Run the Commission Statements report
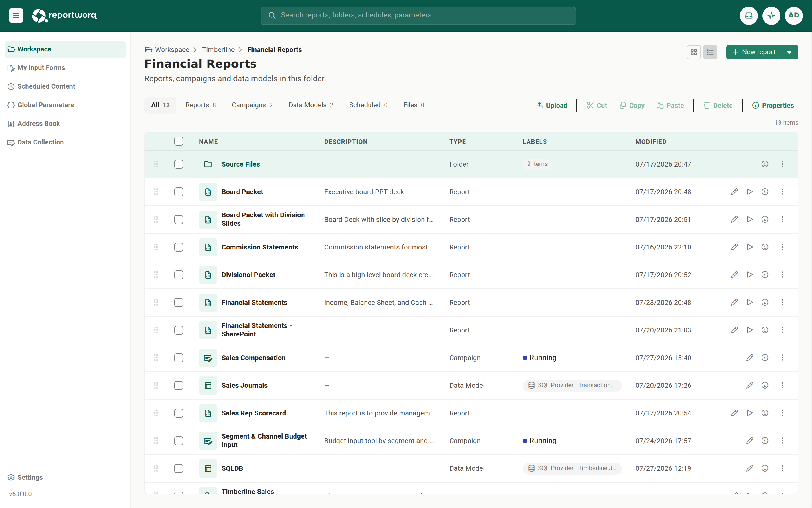 coord(750,247)
